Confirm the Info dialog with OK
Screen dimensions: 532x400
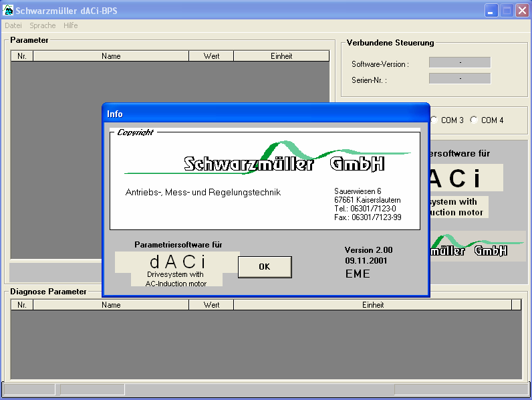[x=265, y=267]
